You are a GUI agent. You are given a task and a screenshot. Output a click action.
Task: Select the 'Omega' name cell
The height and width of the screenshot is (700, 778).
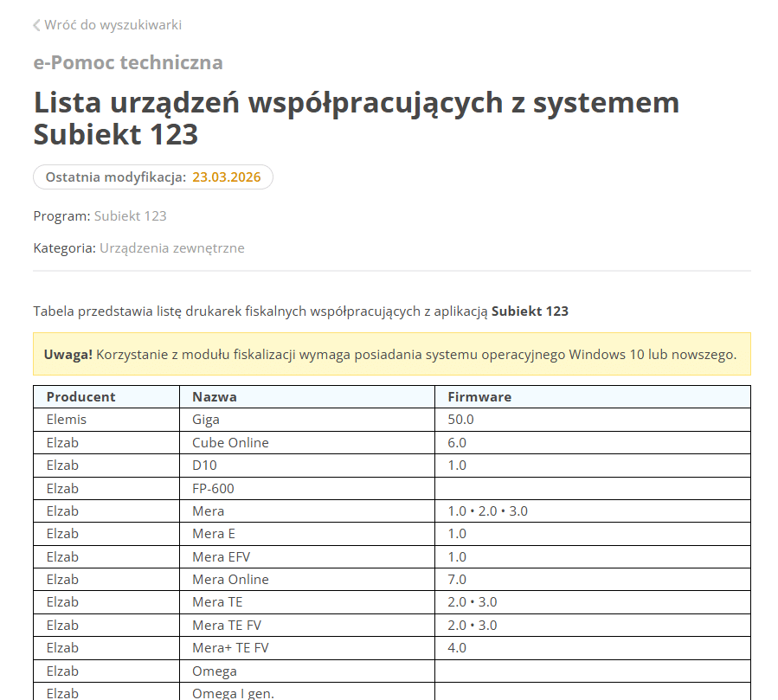pos(307,671)
